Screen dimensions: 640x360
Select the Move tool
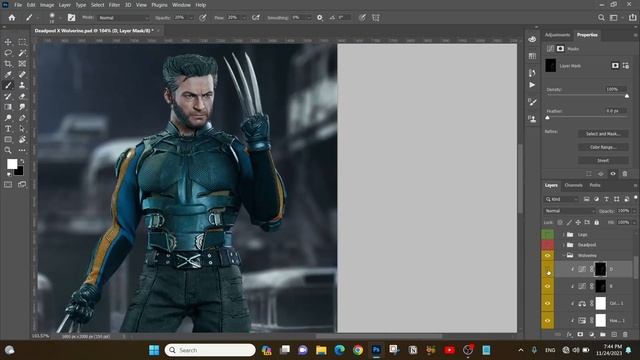pos(8,42)
